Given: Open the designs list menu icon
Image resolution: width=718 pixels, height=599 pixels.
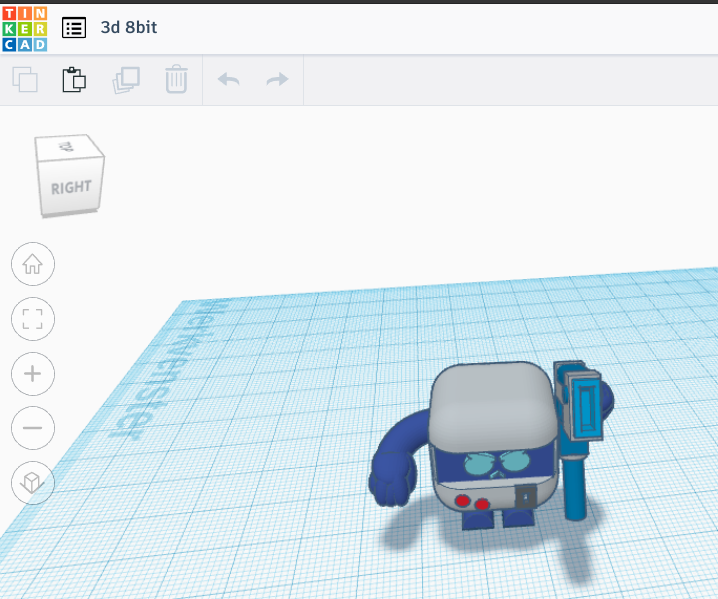Looking at the screenshot, I should pyautogui.click(x=74, y=28).
